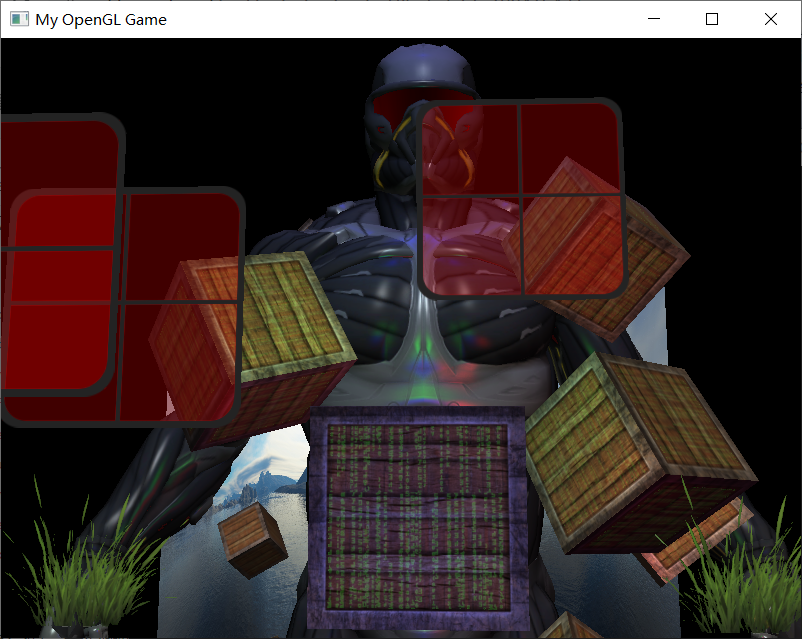Click the OpenGL app icon in the title bar
This screenshot has width=802, height=639.
(18, 19)
